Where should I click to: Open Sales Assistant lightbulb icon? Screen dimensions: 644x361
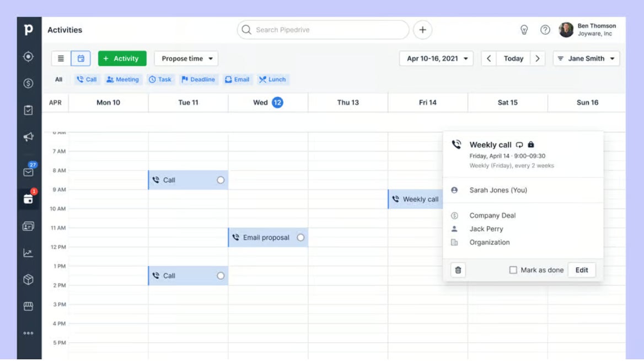click(524, 30)
